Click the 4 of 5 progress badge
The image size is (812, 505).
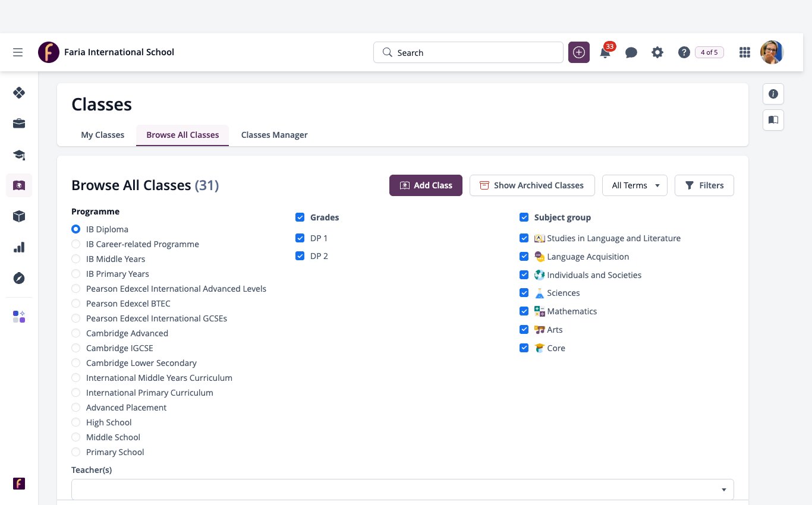tap(709, 52)
